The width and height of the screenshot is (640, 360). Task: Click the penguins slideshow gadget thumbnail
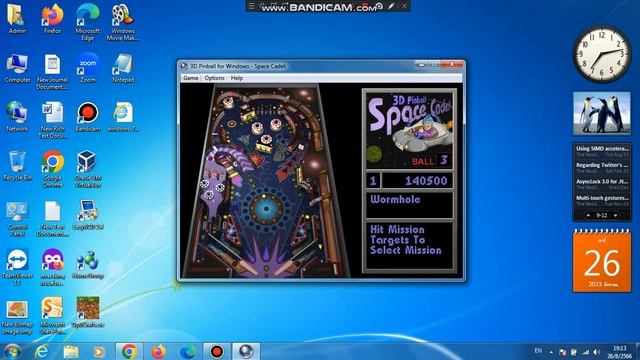[602, 113]
